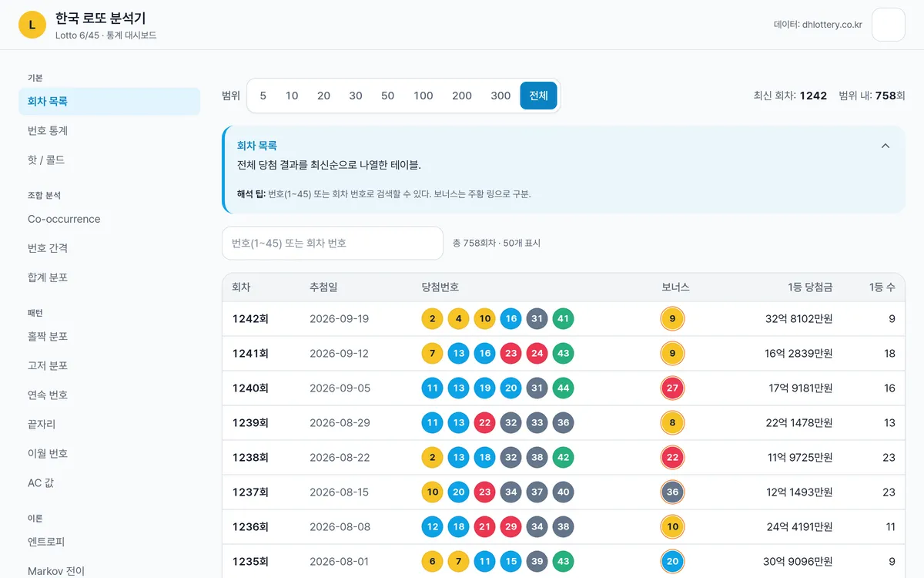The width and height of the screenshot is (924, 578).
Task: Go to 끝자리 page
Action: [109, 425]
